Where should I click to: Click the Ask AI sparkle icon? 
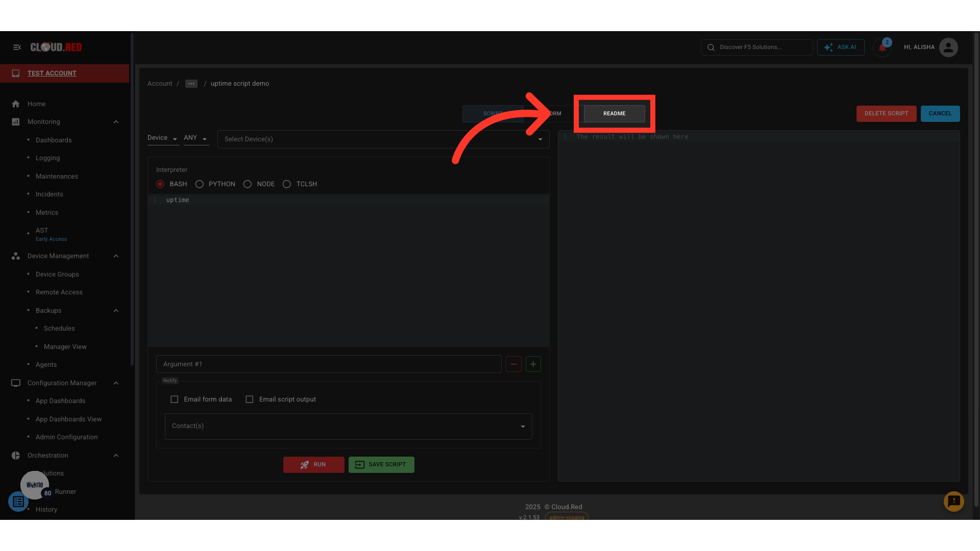point(828,47)
